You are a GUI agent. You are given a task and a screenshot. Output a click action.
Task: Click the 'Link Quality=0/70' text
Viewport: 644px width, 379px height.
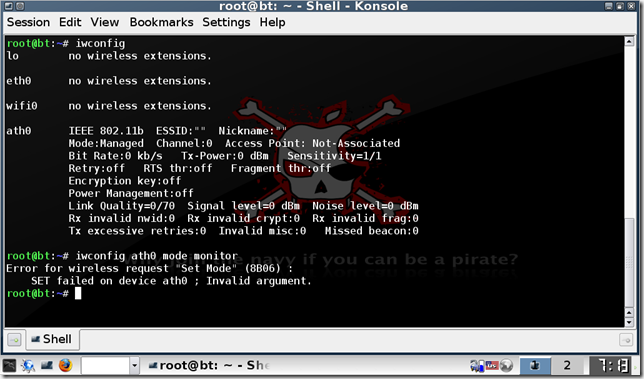[122, 206]
